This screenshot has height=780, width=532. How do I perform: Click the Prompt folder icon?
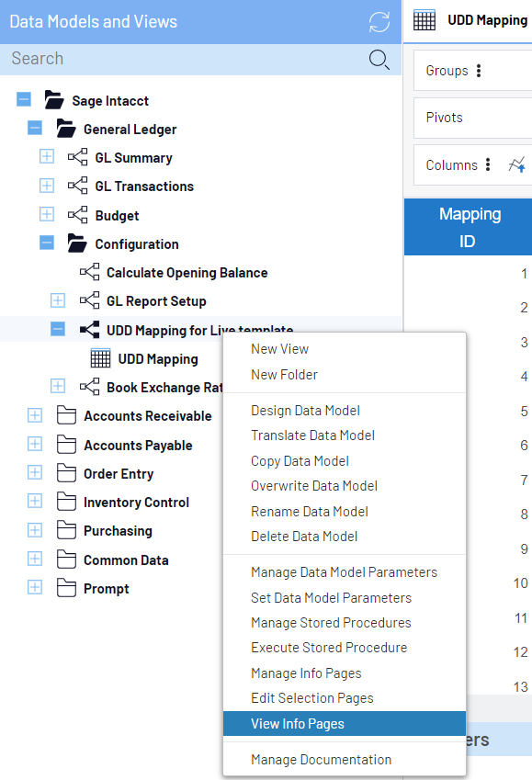coord(66,588)
